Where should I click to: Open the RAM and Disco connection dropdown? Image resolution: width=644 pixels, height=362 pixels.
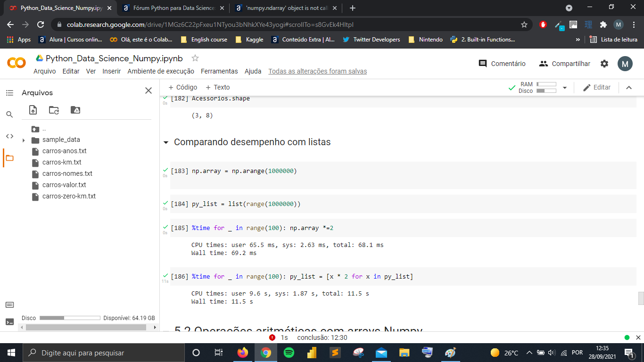[x=565, y=88]
